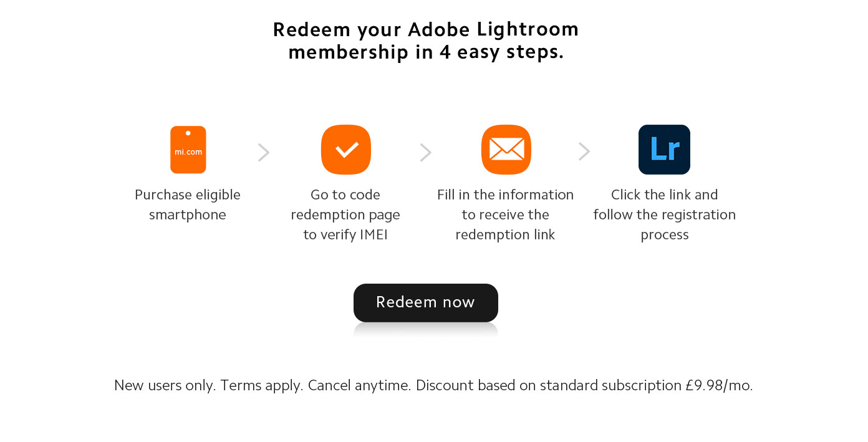Screen dimensions: 868x442
Task: Click the chevron between checkmark and envelope
Action: pos(425,152)
